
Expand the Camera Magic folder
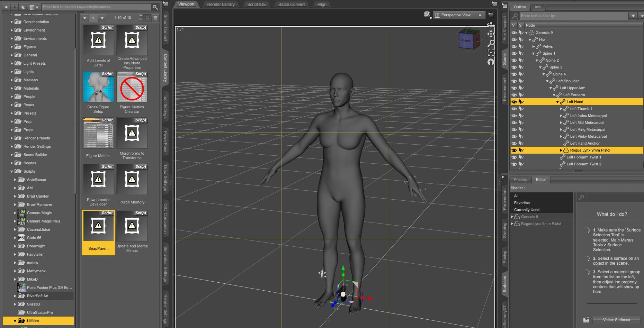pyautogui.click(x=15, y=213)
